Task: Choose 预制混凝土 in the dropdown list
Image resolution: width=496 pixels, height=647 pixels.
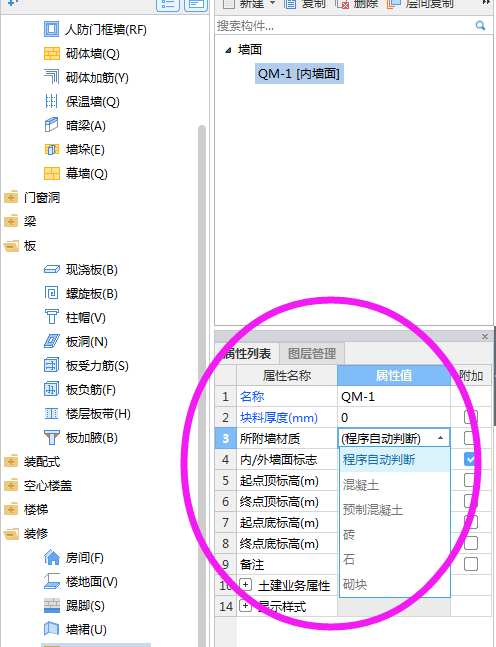Action: (394, 510)
